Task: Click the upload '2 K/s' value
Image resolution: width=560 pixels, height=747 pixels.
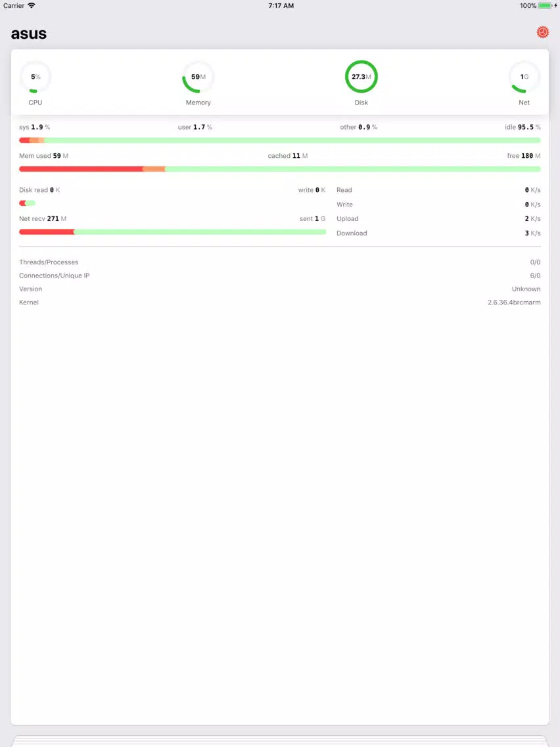Action: pyautogui.click(x=532, y=219)
